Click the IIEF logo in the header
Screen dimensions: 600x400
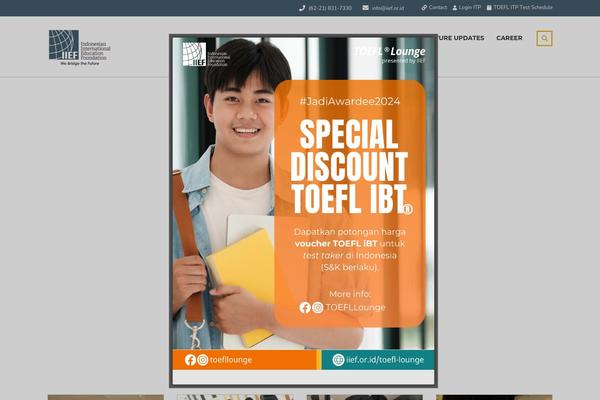[x=80, y=48]
